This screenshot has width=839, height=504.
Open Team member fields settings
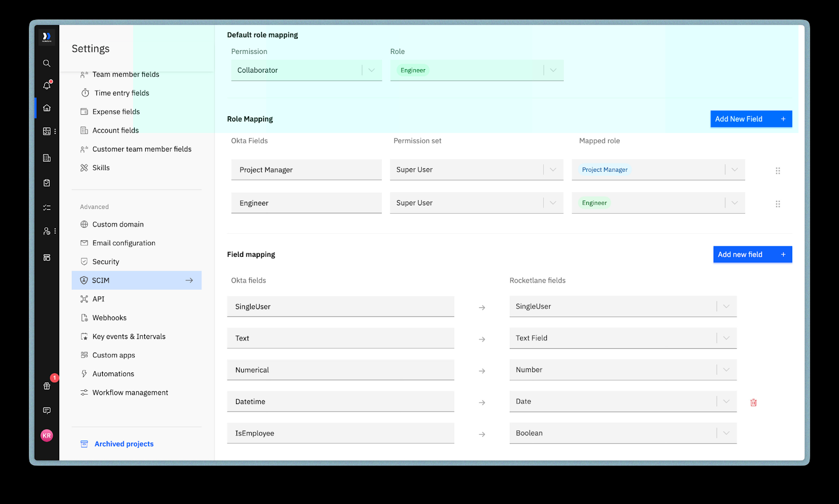(126, 74)
